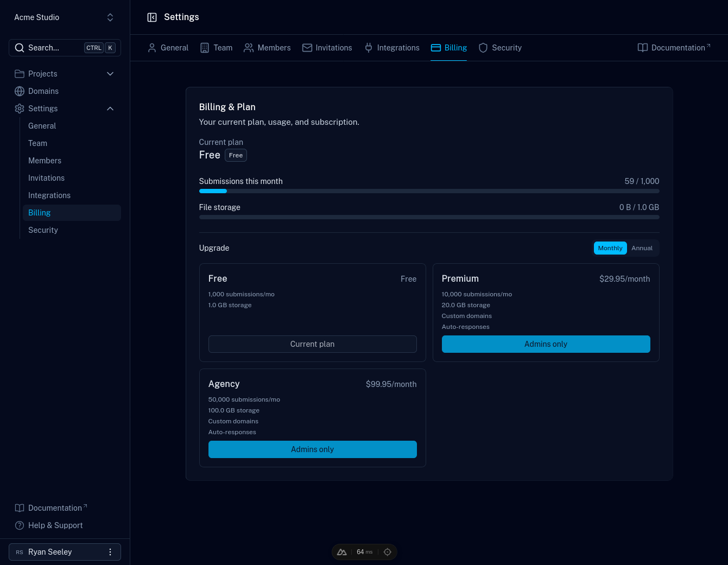The width and height of the screenshot is (728, 565).
Task: Select Annual billing period
Action: [x=642, y=248]
